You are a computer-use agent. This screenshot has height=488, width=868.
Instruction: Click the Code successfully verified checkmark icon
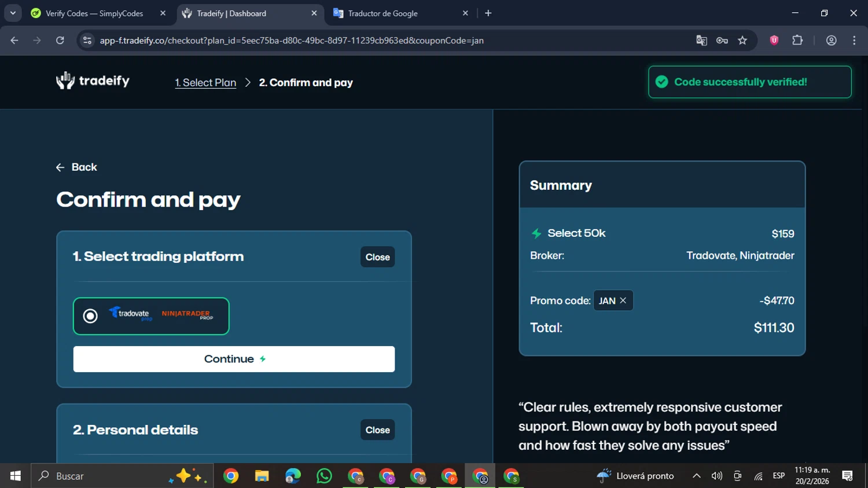661,82
